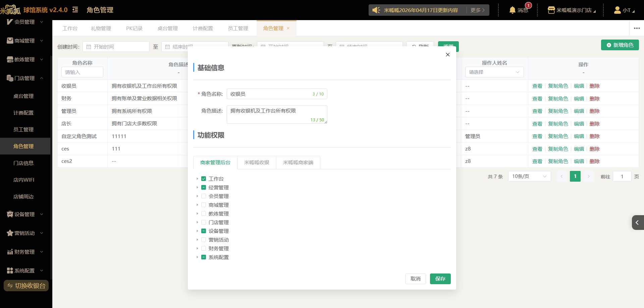Check the 会员管理 permission checkbox
The height and width of the screenshot is (308, 644).
point(204,196)
